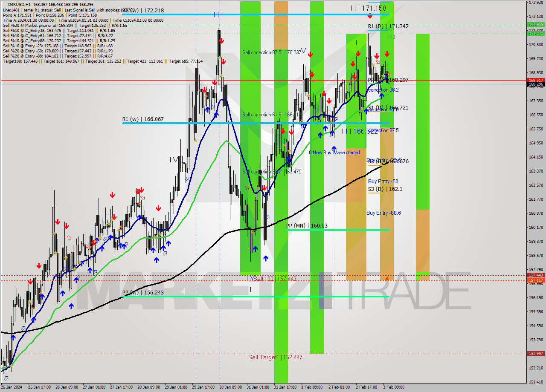Click the red 157.443 price tag on axis
Image resolution: width=546 pixels, height=392 pixels.
click(536, 275)
